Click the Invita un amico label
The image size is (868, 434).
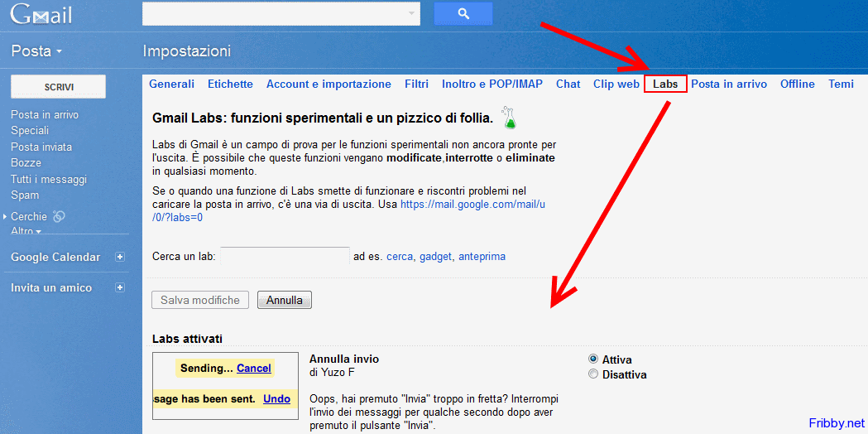pos(51,287)
